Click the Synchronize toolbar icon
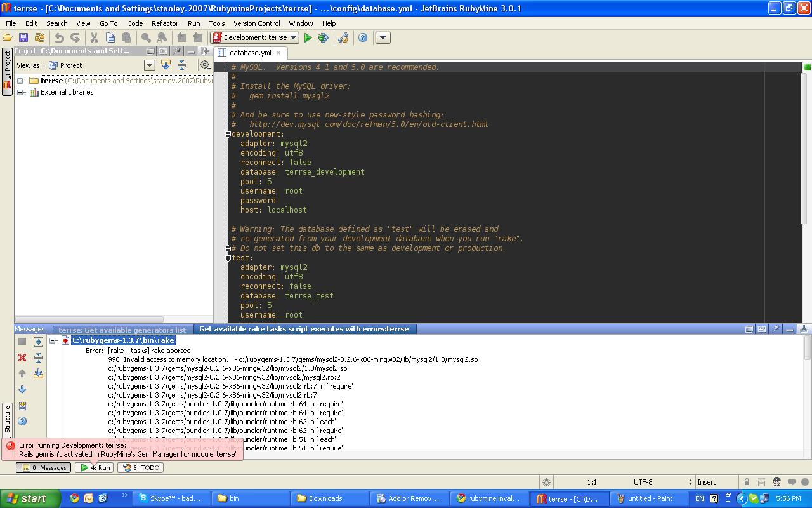The height and width of the screenshot is (508, 812). (x=39, y=38)
